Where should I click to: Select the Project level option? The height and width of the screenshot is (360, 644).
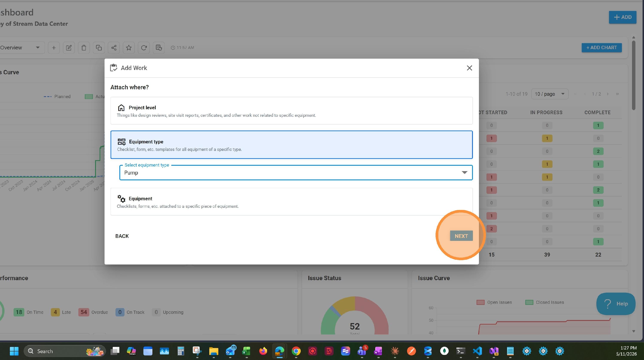tap(292, 111)
